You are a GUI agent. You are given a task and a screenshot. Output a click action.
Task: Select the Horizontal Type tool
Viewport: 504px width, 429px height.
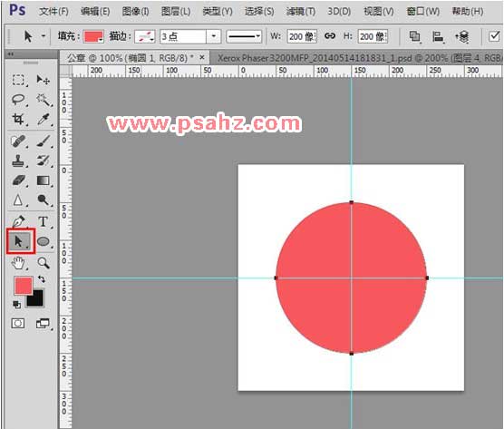pos(44,221)
